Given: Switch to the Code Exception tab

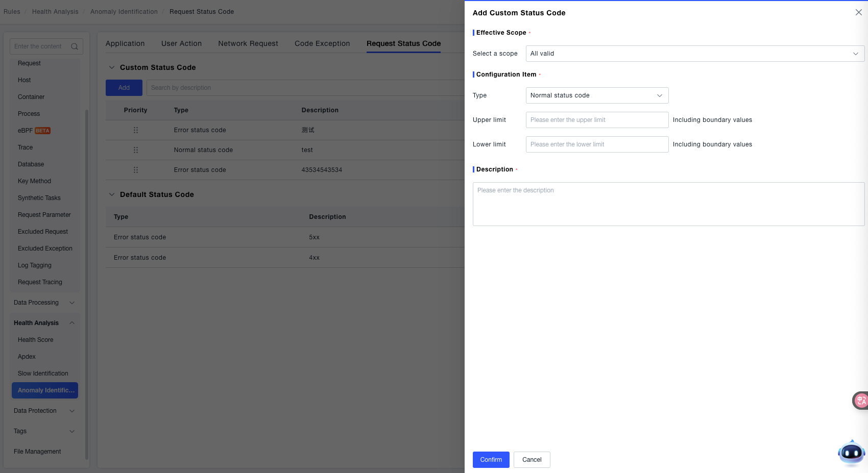Looking at the screenshot, I should click(322, 43).
